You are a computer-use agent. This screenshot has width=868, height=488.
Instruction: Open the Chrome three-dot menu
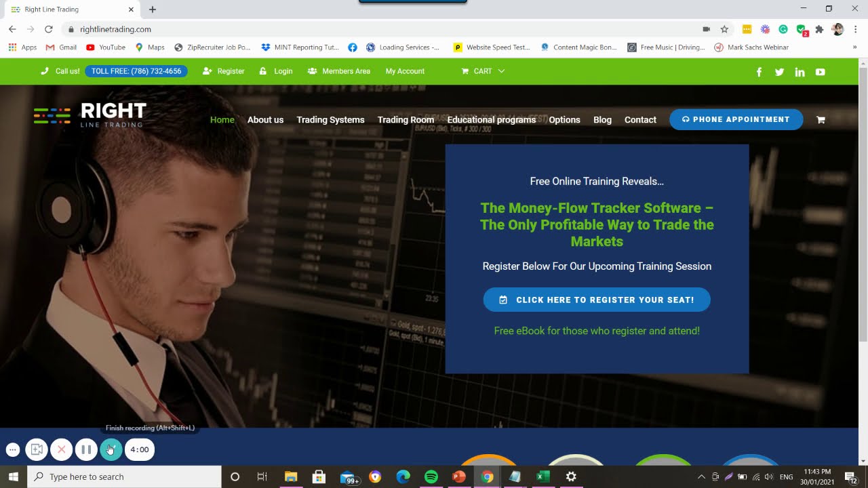pos(855,29)
